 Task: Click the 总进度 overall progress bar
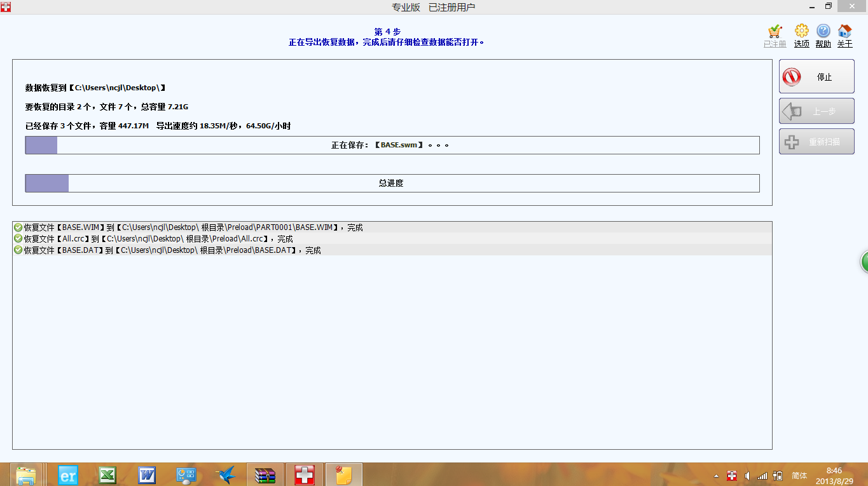tap(392, 183)
